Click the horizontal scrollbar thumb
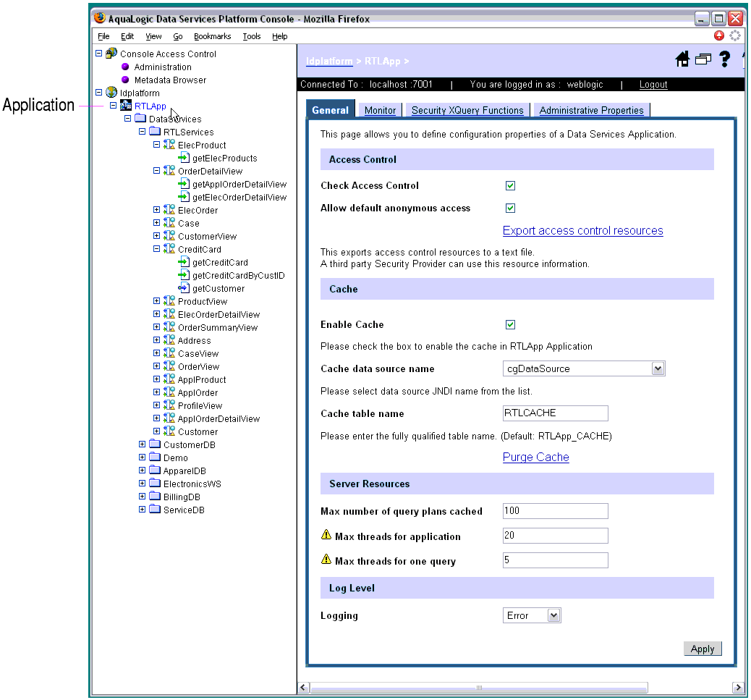Image resolution: width=751 pixels, height=700 pixels. coord(479,688)
